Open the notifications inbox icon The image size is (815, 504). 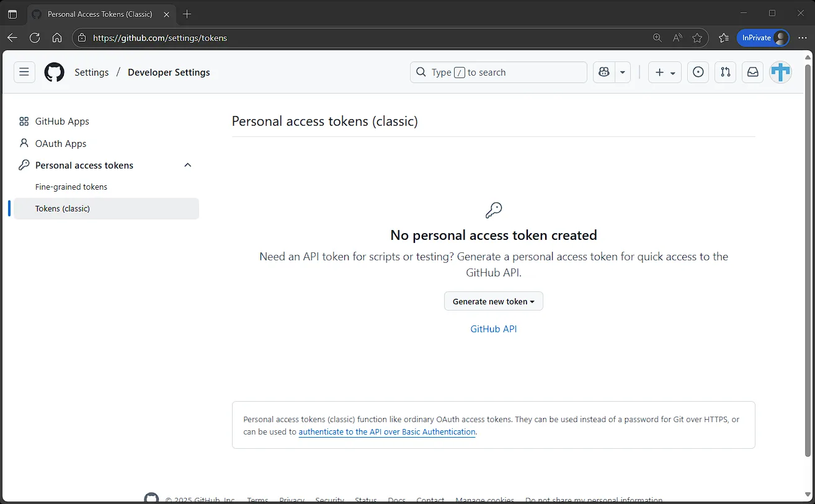pyautogui.click(x=752, y=73)
